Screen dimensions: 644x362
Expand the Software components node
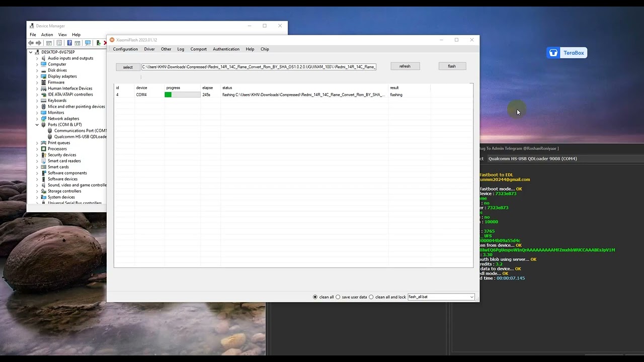(x=37, y=173)
